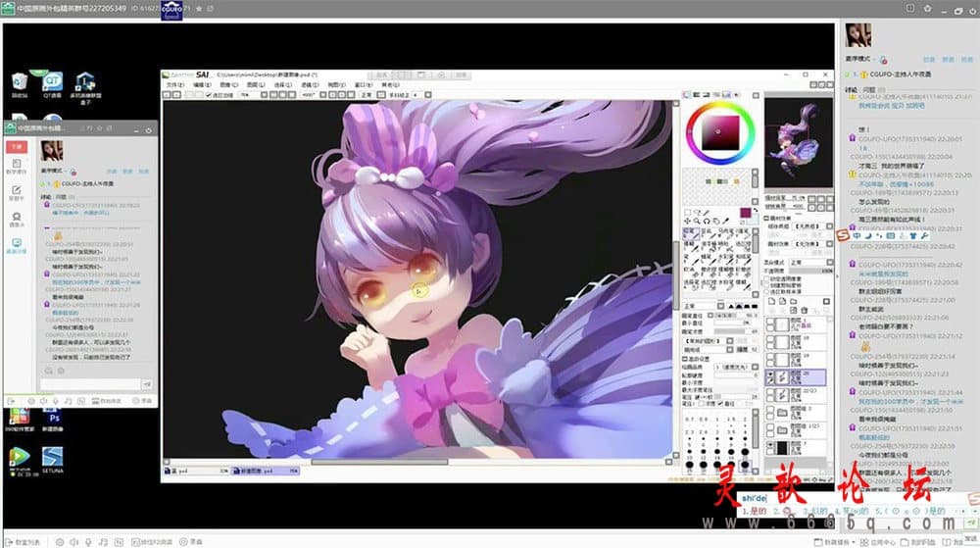This screenshot has width=980, height=548.
Task: Click 应用中心 in bottom bar
Action: 878,542
